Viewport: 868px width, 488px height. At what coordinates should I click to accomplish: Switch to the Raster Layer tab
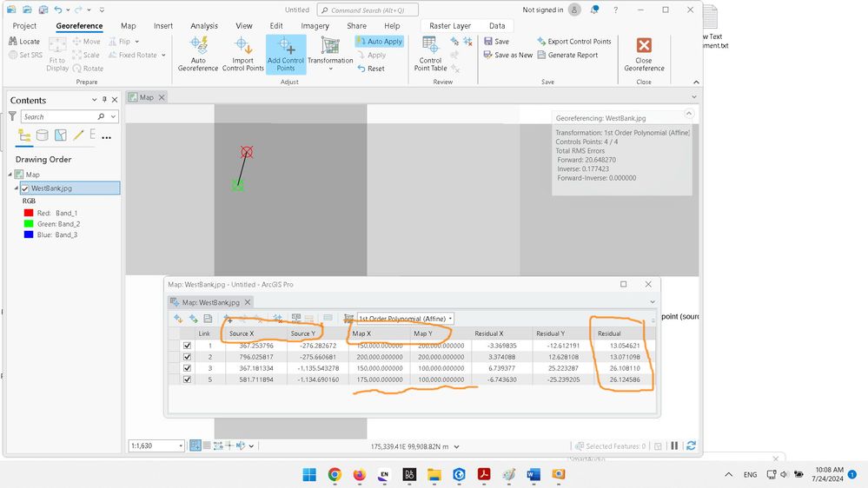[450, 26]
